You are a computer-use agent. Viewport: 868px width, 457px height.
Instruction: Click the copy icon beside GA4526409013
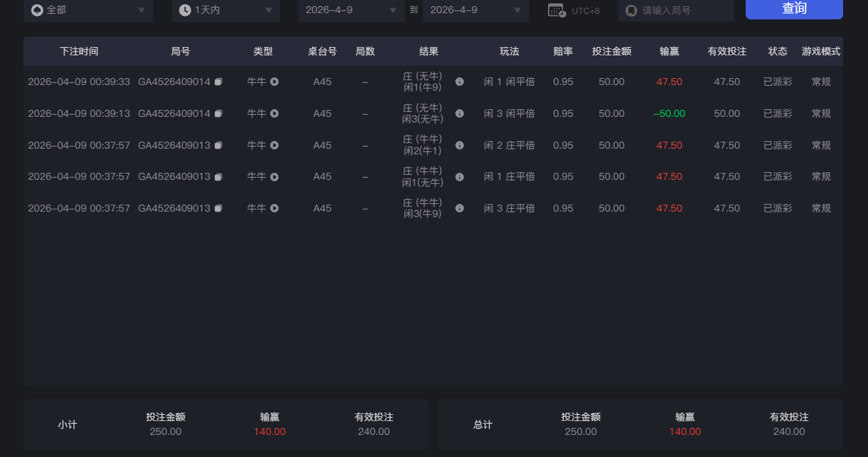click(218, 145)
